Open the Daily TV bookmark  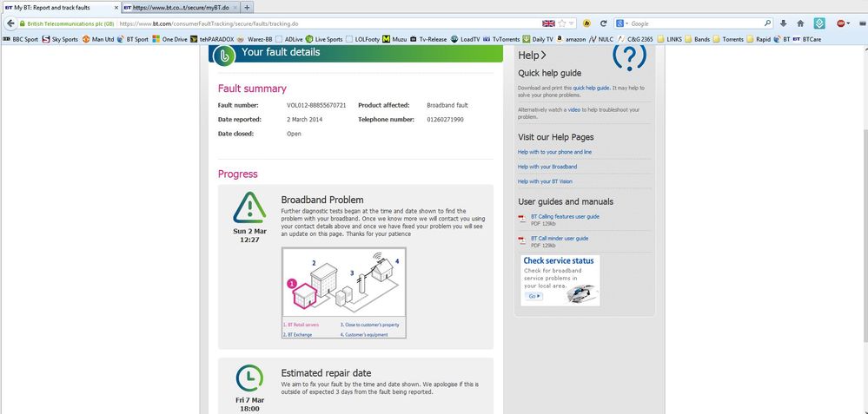coord(538,39)
